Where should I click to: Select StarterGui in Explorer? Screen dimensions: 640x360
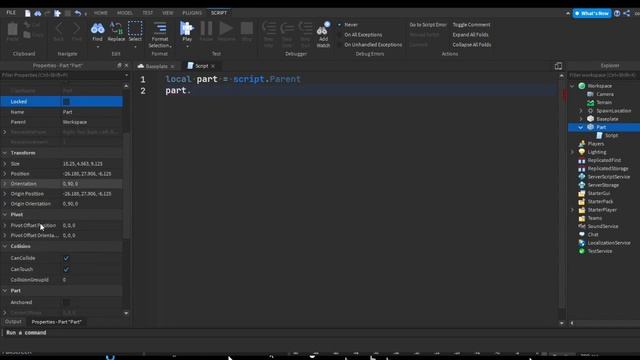coord(599,193)
